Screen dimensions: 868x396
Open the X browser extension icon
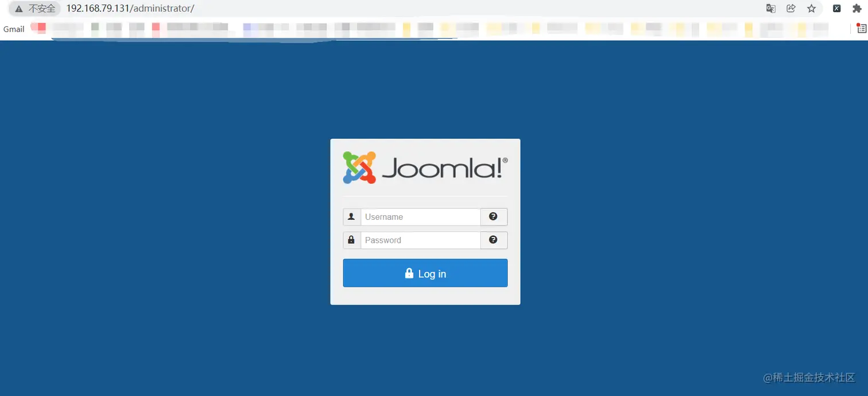pyautogui.click(x=837, y=9)
